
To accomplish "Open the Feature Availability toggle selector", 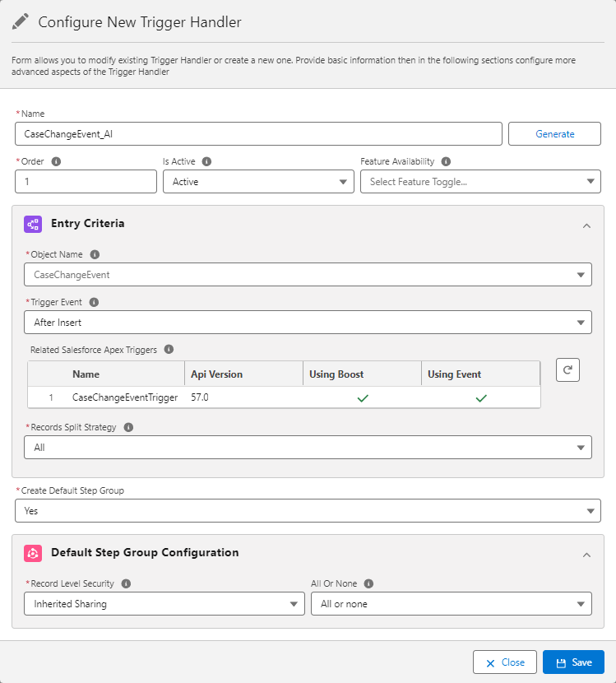I will 480,181.
